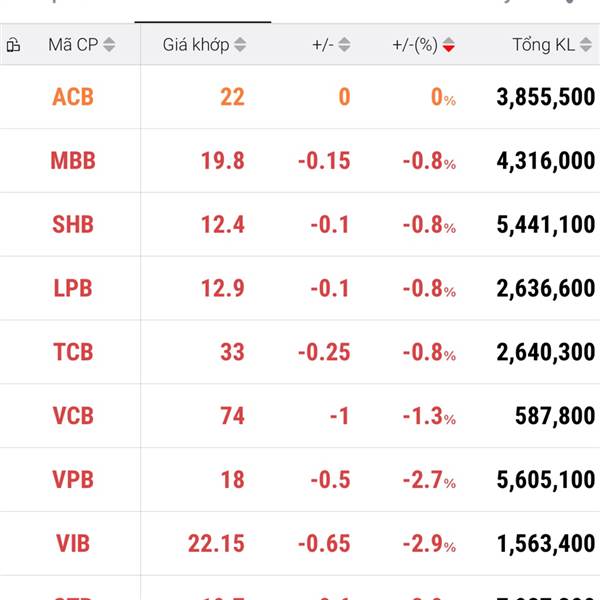The image size is (600, 600).
Task: Select the SHB ticker symbol
Action: pyautogui.click(x=73, y=225)
